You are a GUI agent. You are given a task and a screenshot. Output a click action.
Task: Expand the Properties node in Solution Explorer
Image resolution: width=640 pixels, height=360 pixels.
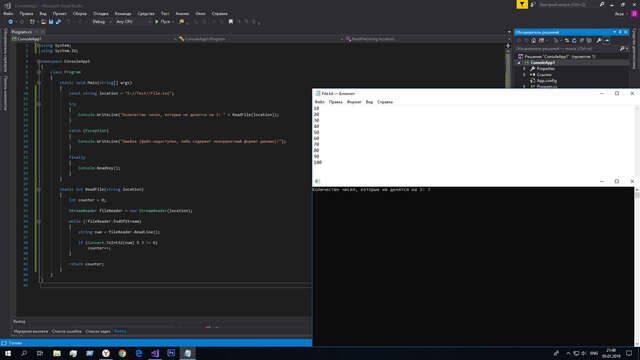(x=524, y=69)
